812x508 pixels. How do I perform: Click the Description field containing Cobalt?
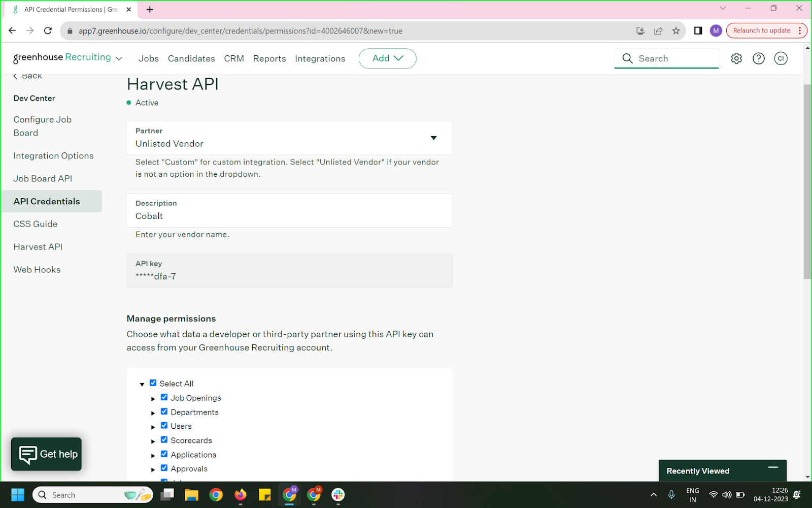click(x=289, y=210)
